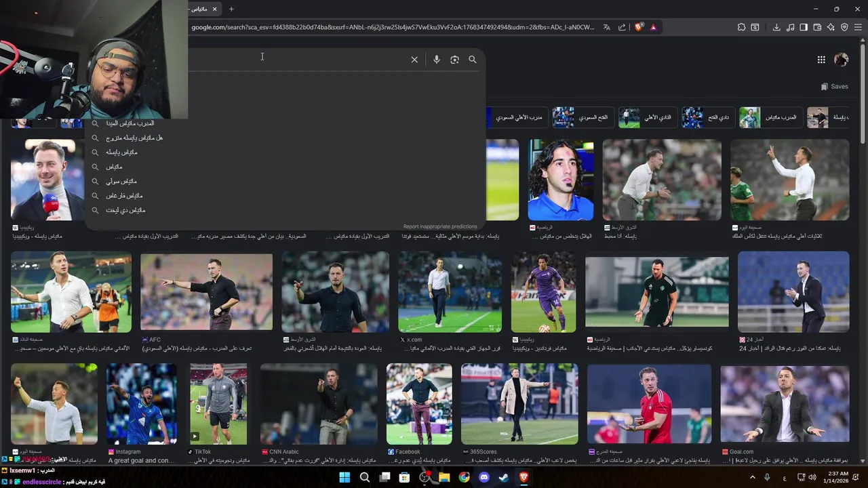The image size is (868, 488).
Task: Submit search with magnifier icon
Action: 473,60
